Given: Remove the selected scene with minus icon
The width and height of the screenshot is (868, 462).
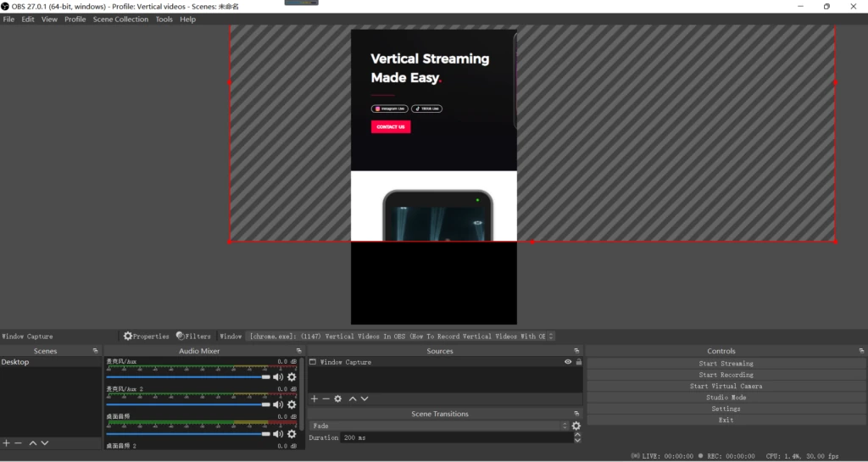Looking at the screenshot, I should click(x=19, y=443).
